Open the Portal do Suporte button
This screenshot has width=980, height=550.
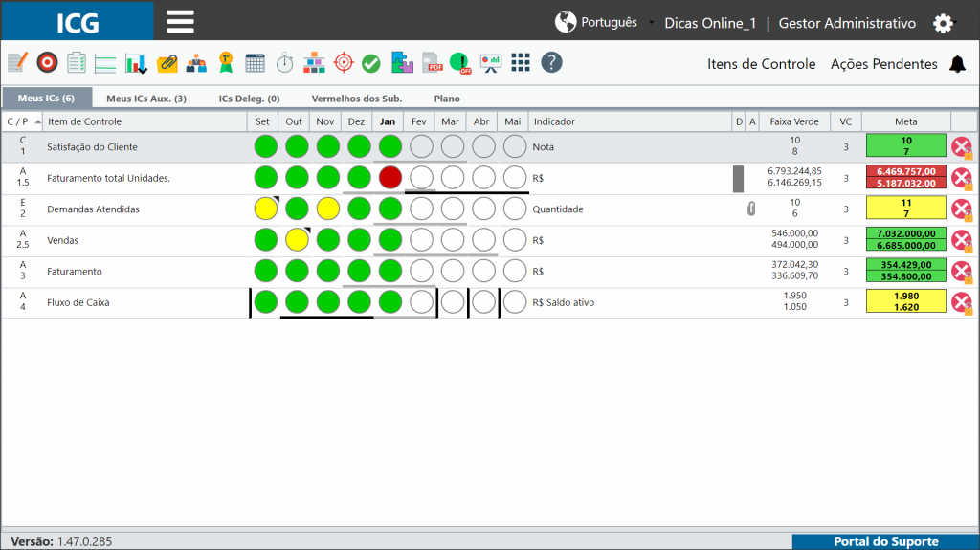(x=885, y=542)
